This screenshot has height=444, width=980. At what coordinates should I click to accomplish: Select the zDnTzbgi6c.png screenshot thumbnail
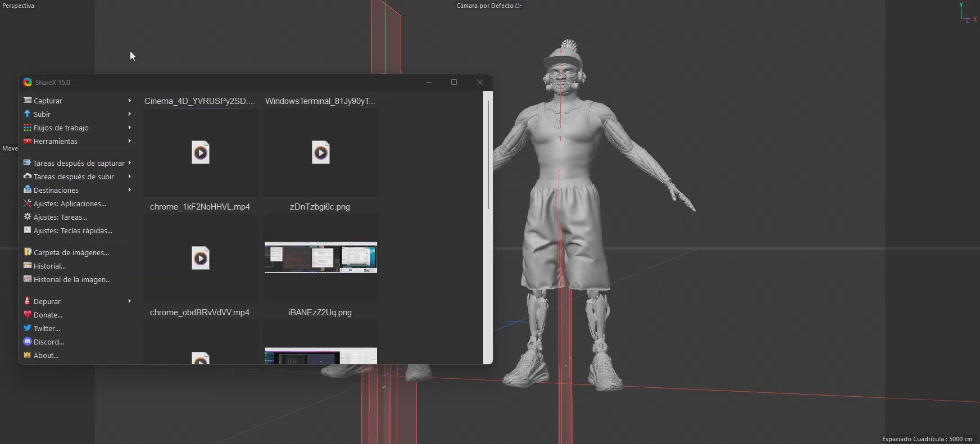pos(320,257)
